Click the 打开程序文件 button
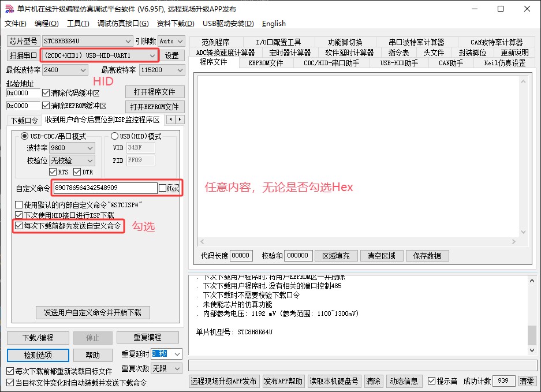The image size is (541, 392). 155,92
